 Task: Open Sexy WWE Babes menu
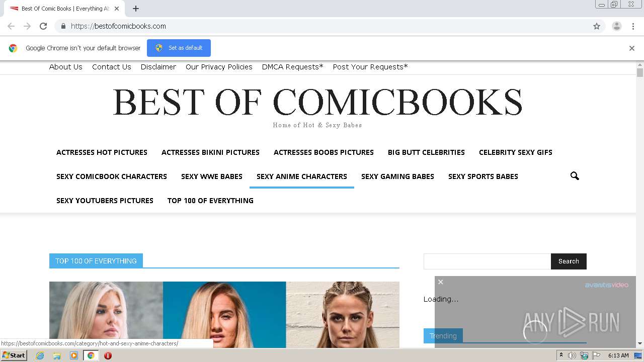click(212, 176)
